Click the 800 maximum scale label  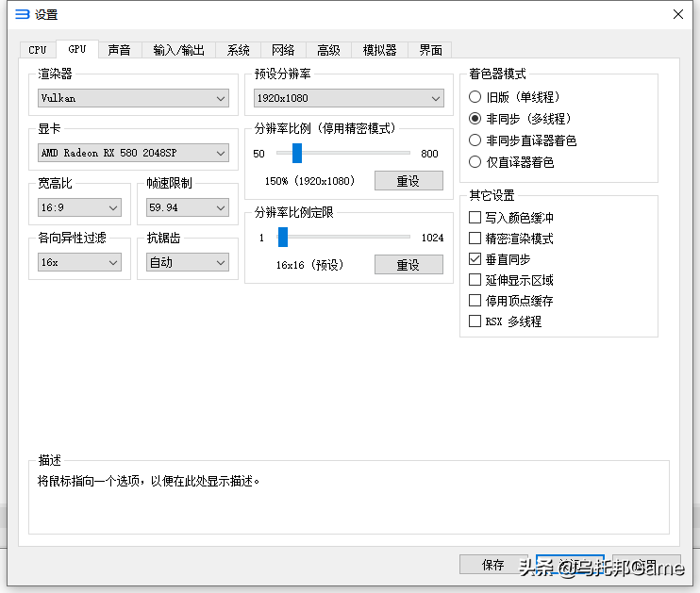[x=429, y=154]
